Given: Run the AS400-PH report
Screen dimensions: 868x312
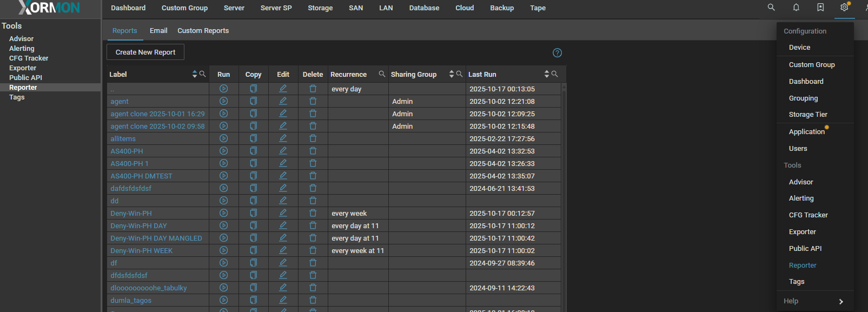Looking at the screenshot, I should (223, 151).
